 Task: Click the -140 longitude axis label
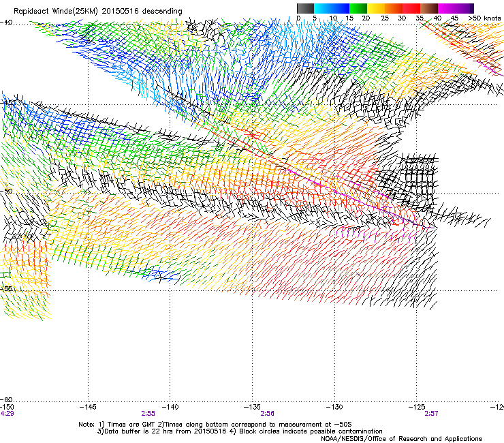pos(170,407)
